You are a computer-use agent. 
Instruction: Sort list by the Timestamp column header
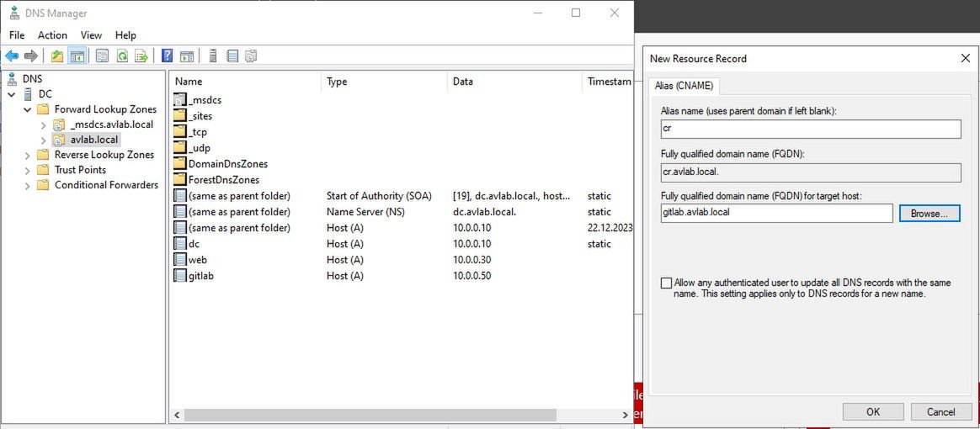pyautogui.click(x=609, y=82)
